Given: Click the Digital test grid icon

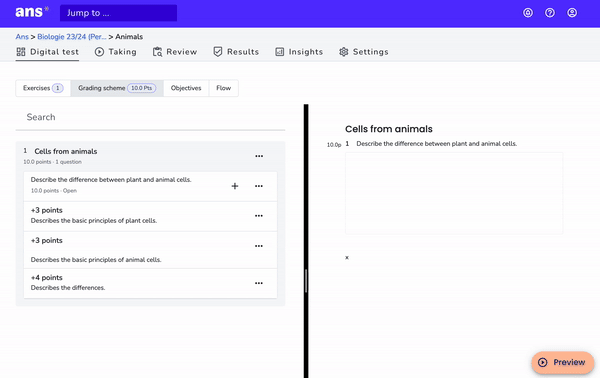Looking at the screenshot, I should pos(21,52).
